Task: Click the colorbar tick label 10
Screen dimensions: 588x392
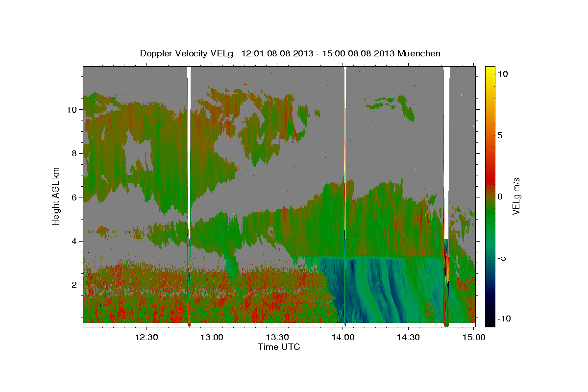Action: 502,73
